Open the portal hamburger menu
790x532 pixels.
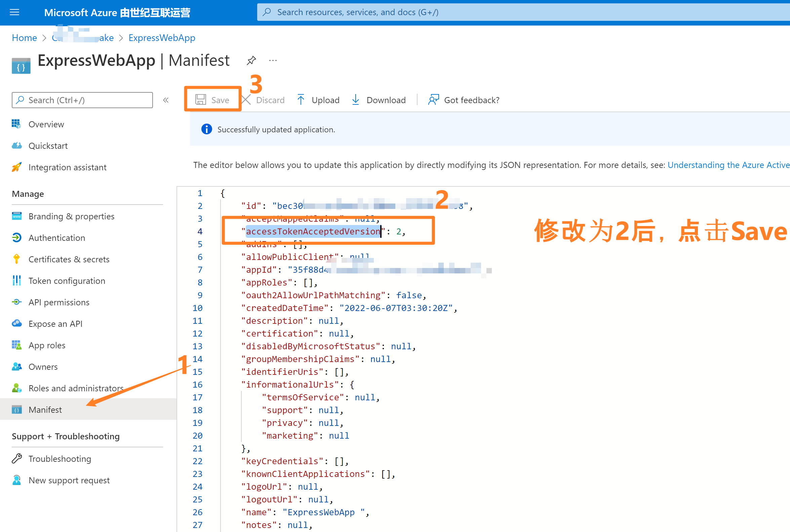pyautogui.click(x=14, y=12)
